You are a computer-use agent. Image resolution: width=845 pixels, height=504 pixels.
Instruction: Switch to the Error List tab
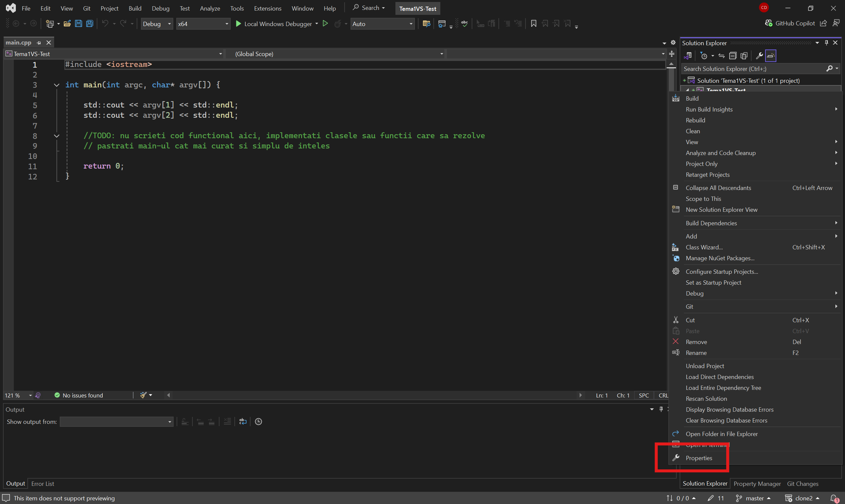point(43,484)
